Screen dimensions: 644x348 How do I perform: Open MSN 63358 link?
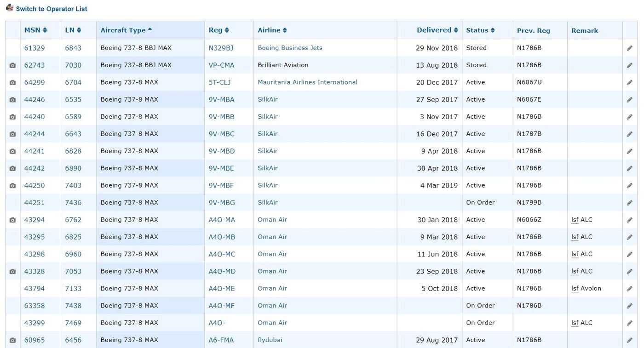34,306
